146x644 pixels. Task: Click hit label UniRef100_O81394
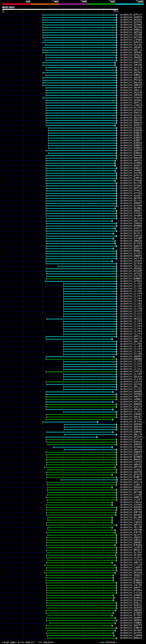(x=131, y=27)
